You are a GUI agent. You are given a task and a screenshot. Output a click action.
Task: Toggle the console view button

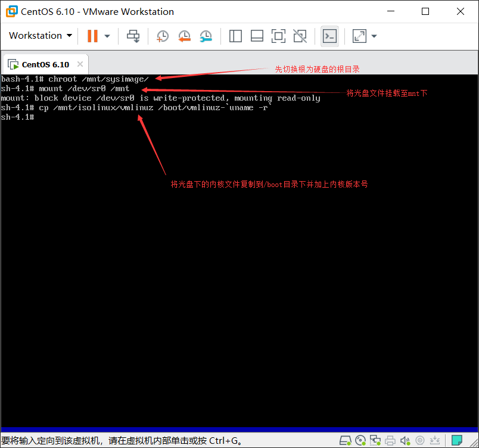pyautogui.click(x=329, y=36)
